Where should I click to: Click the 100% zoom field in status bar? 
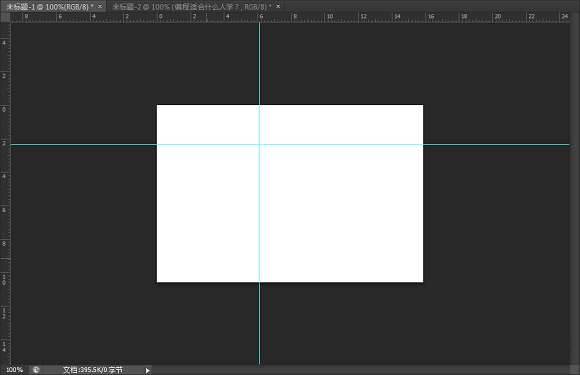(x=14, y=369)
